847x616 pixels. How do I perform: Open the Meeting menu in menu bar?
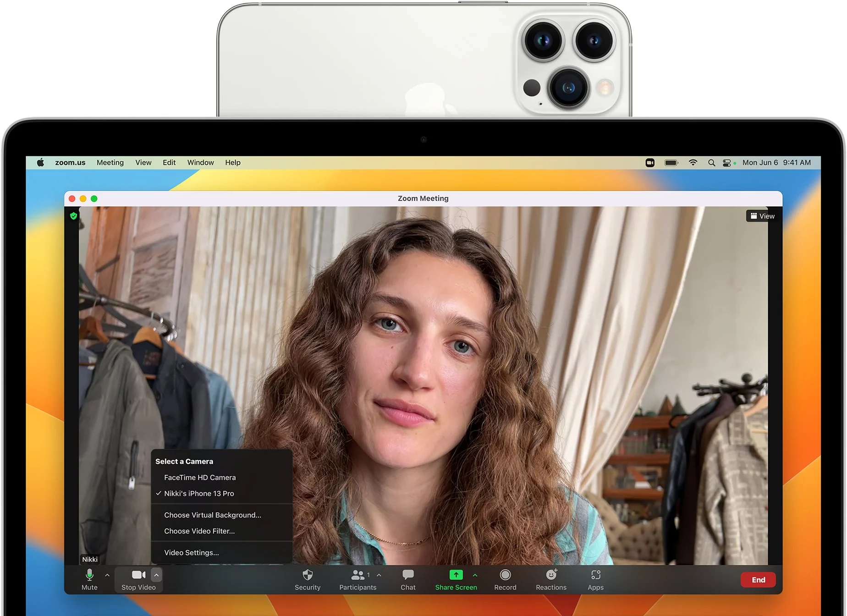point(110,163)
